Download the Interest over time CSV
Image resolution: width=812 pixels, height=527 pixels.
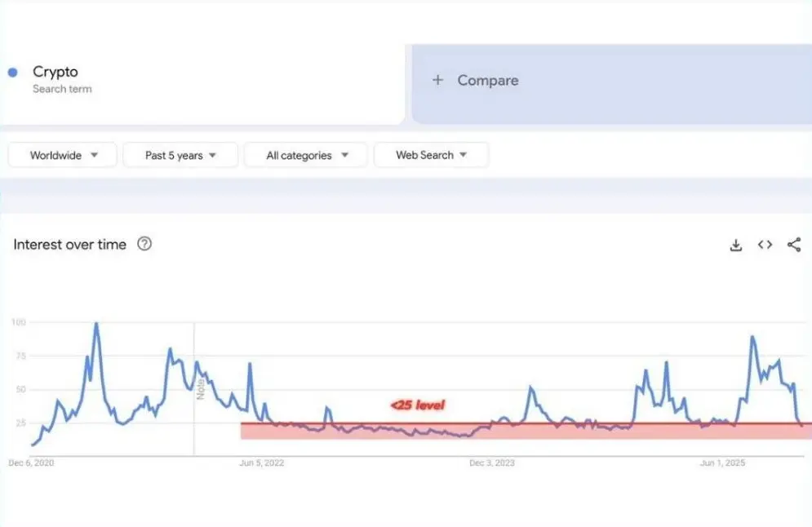pyautogui.click(x=735, y=245)
